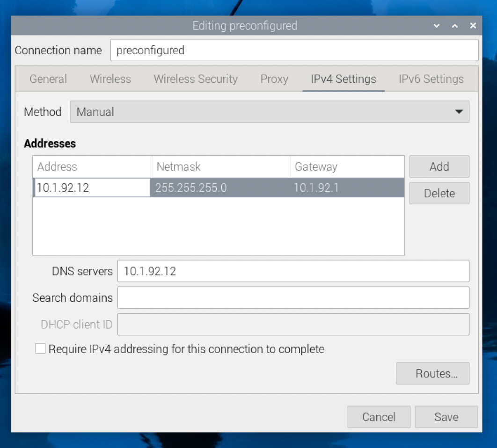Open the Wireless Security tab
Viewport: 497px width, 448px height.
(x=195, y=79)
